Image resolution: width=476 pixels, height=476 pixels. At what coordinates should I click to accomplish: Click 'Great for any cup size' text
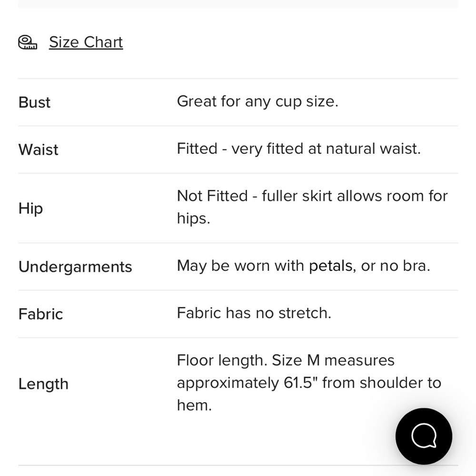(x=258, y=101)
